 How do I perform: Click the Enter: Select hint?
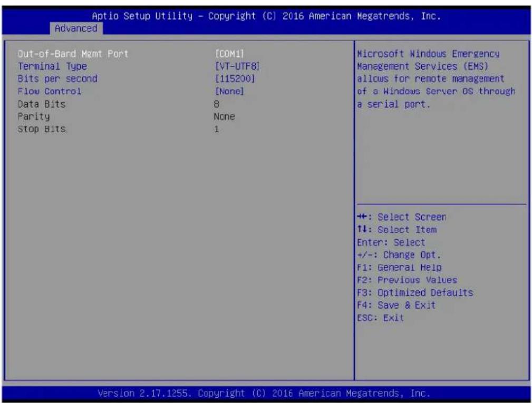391,242
